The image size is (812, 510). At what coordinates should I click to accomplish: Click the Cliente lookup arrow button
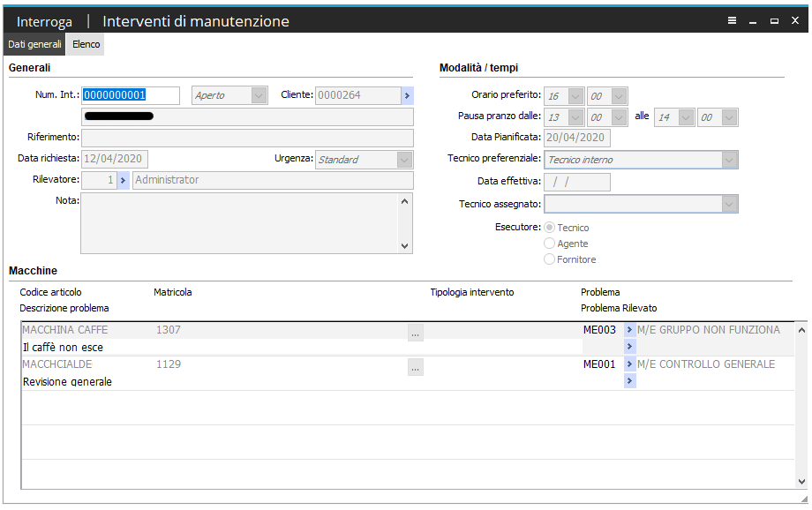coord(408,95)
